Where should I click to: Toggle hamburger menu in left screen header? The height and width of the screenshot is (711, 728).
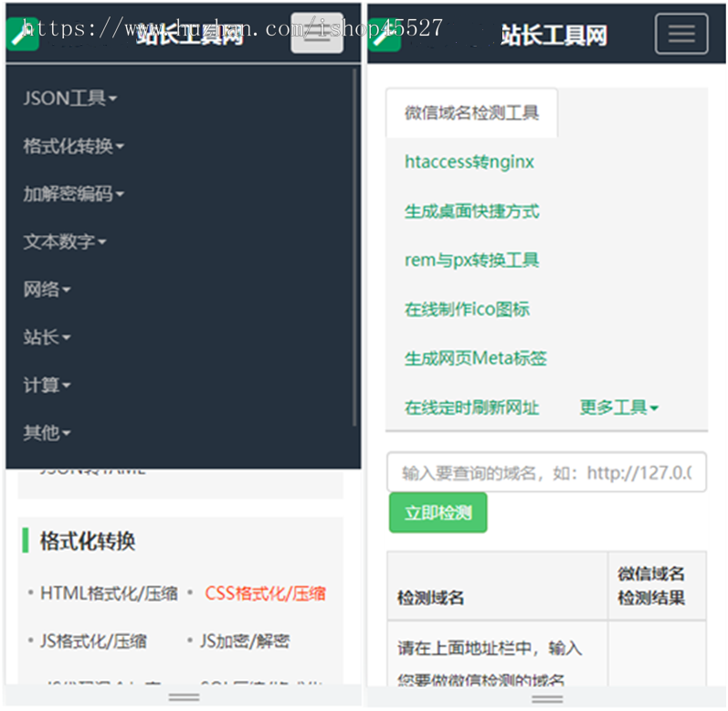click(317, 33)
